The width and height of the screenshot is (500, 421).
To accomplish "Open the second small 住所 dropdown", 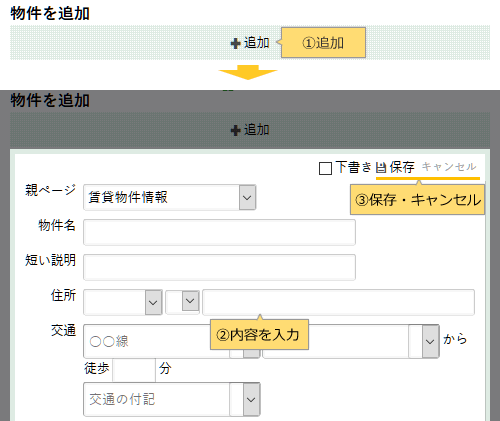I will tap(183, 302).
